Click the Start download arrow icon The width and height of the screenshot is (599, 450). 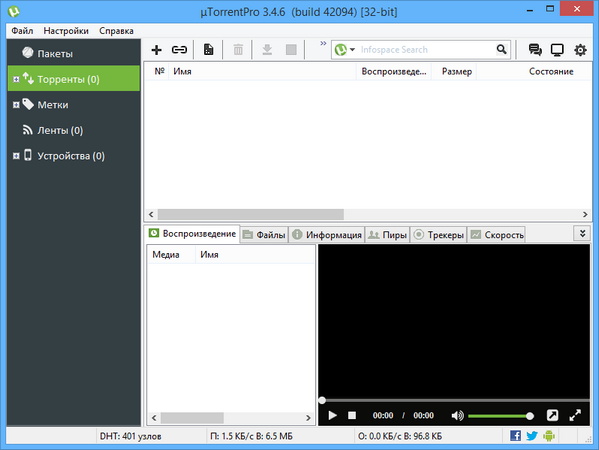click(267, 50)
